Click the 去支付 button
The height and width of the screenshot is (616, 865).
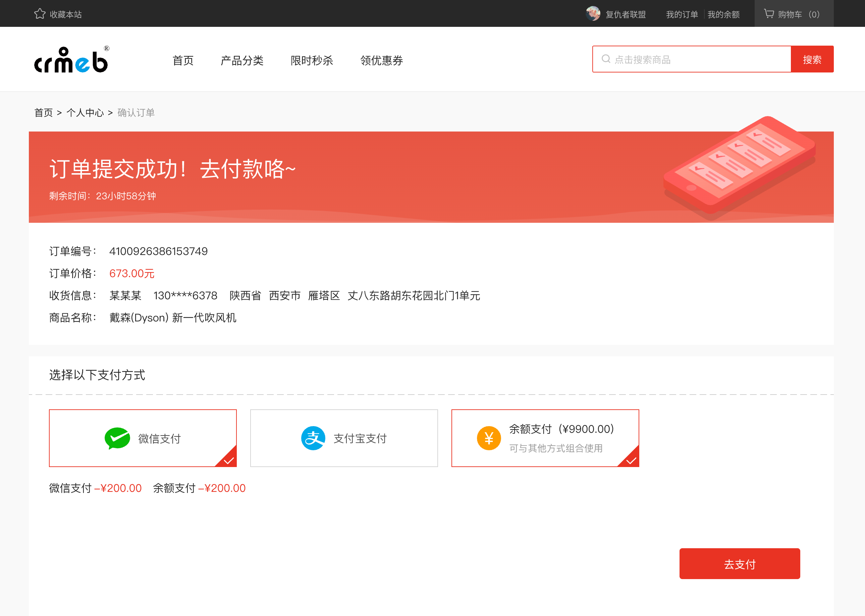click(x=740, y=564)
